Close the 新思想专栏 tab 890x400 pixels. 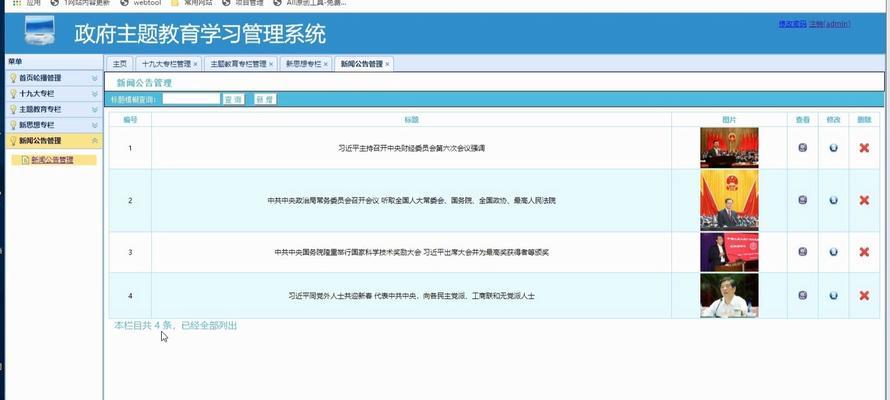(x=326, y=65)
